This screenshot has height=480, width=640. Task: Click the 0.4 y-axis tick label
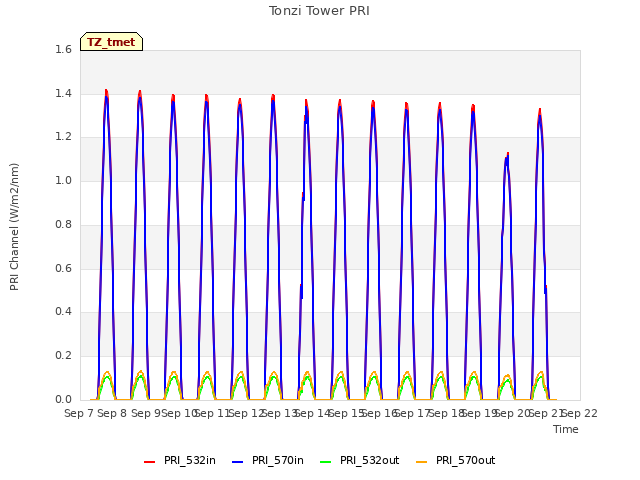[x=63, y=311]
